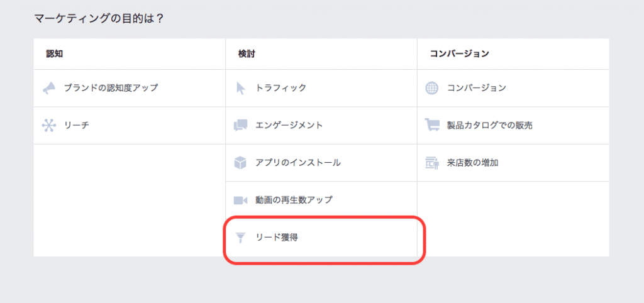The image size is (644, 303).
Task: Click the speech bubbles engagement icon
Action: pos(240,125)
